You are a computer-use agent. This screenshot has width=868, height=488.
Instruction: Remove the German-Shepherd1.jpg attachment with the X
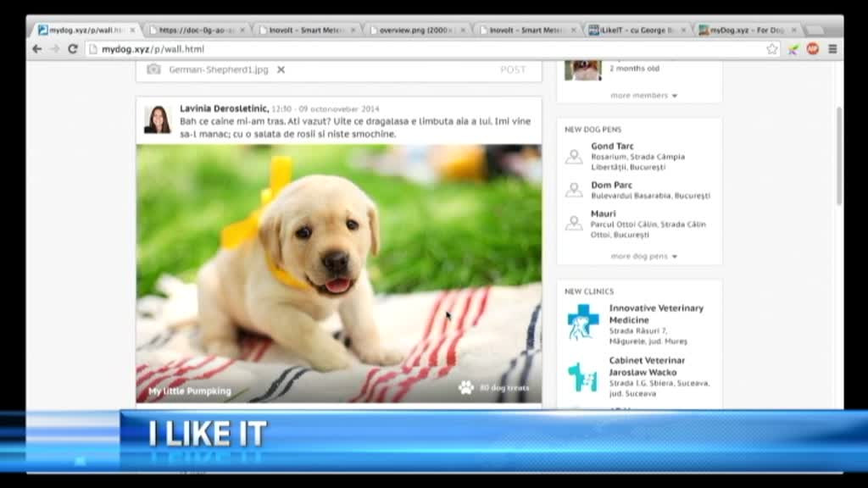pos(281,69)
